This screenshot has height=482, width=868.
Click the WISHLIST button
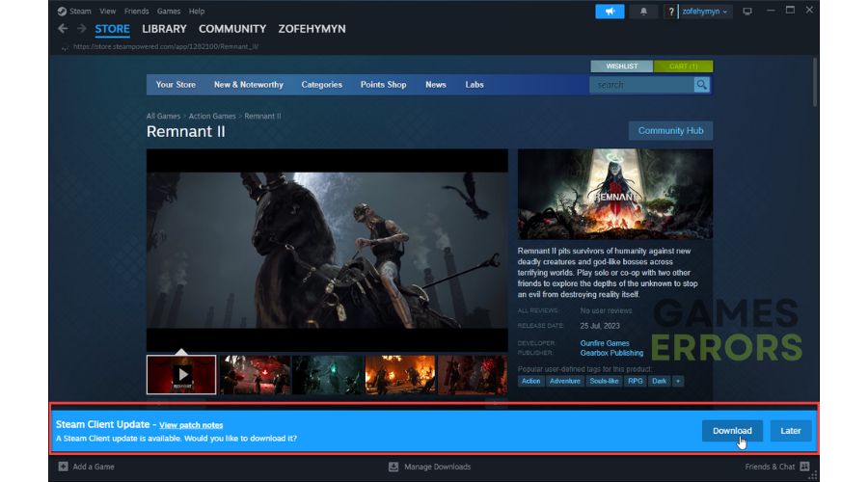point(622,66)
